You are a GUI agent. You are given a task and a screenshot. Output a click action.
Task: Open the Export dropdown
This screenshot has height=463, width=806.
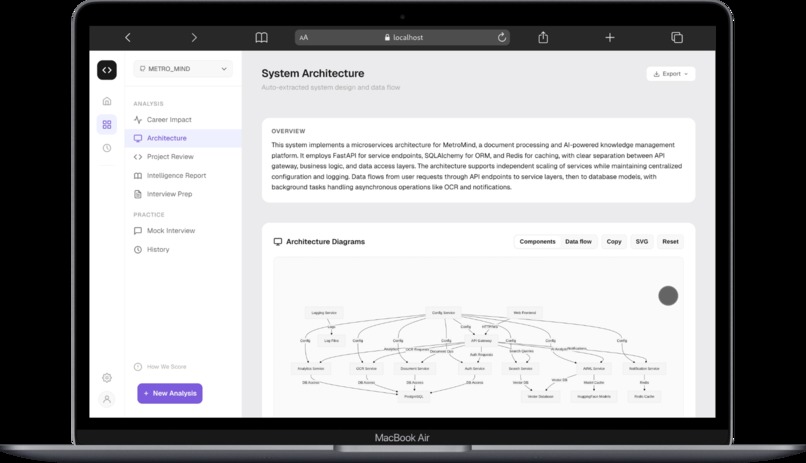pos(671,74)
